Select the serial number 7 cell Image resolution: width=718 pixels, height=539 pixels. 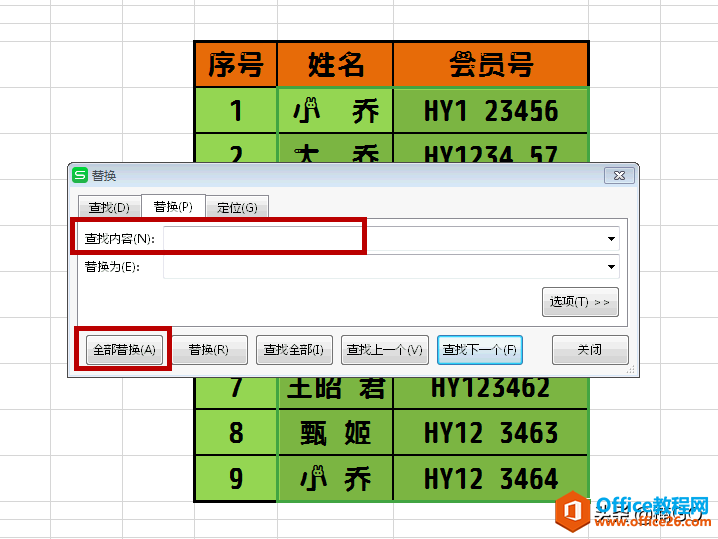pos(236,392)
